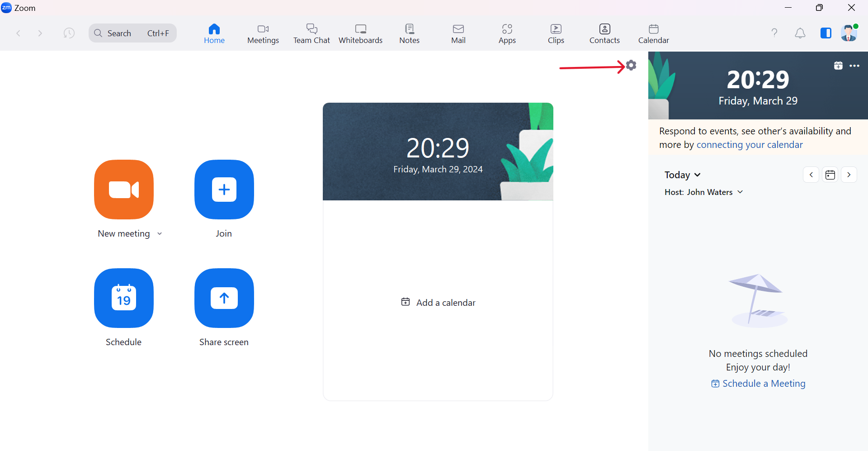Open the Meetings tab
The height and width of the screenshot is (451, 868).
click(x=263, y=34)
